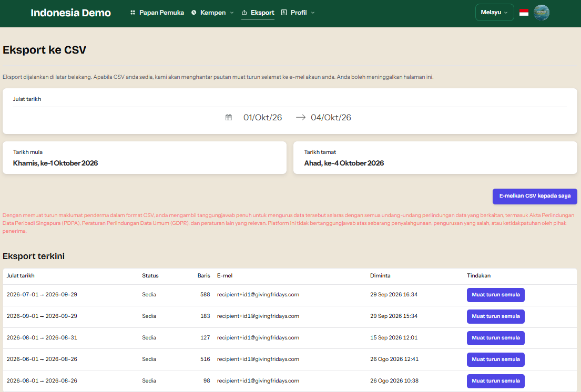Click row count 588

coord(205,295)
